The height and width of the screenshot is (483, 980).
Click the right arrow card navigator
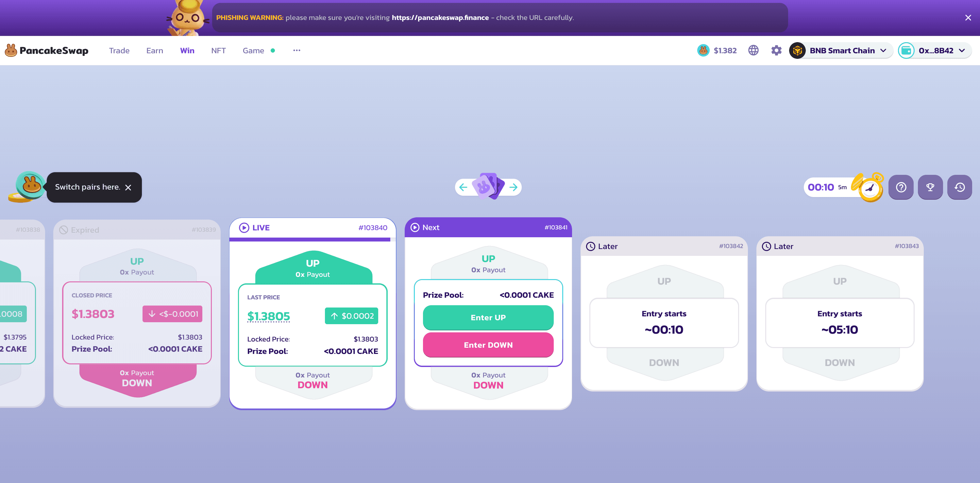(513, 187)
